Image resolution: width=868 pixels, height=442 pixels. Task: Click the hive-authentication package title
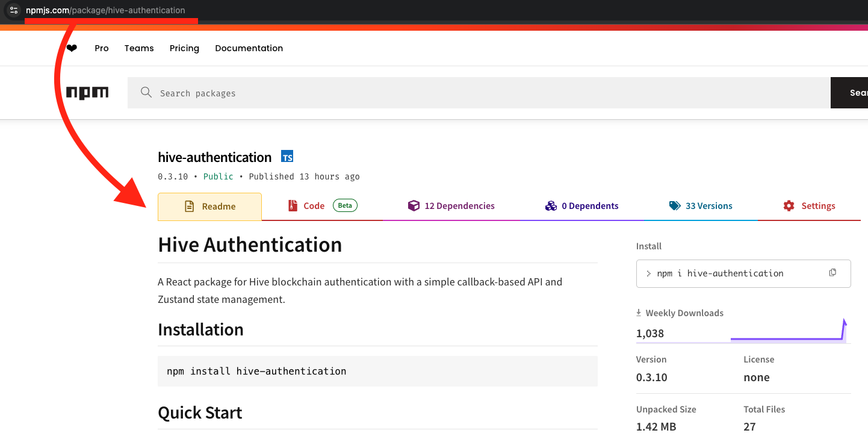214,157
